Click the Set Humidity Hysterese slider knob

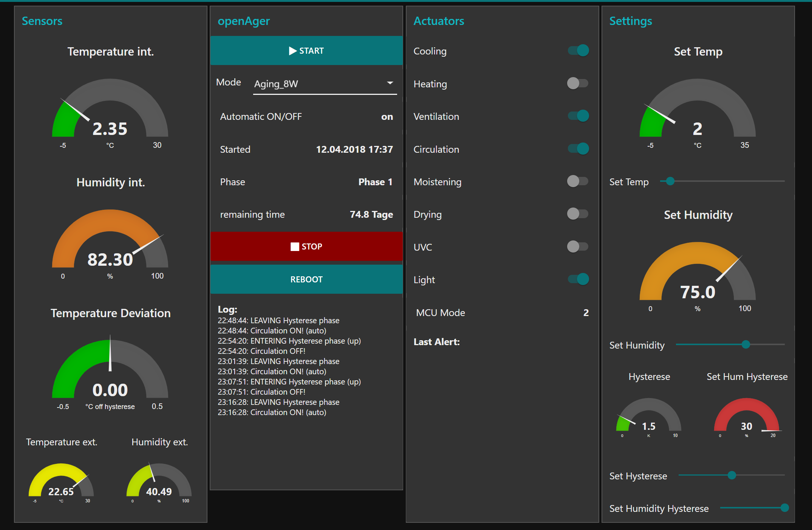click(x=784, y=508)
